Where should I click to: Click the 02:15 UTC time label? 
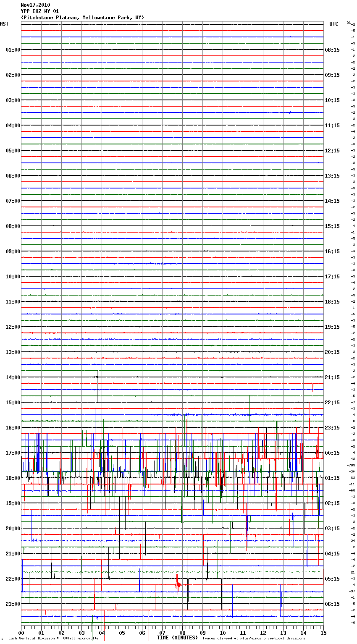(x=332, y=503)
